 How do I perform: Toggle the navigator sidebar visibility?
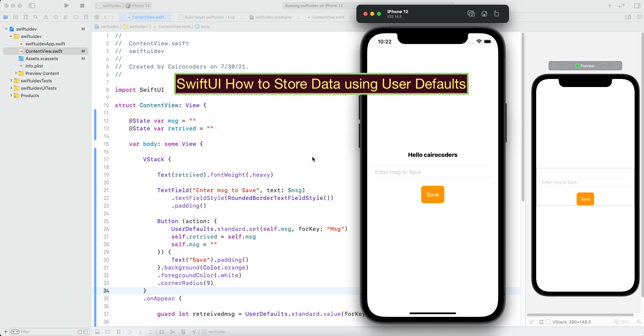coord(32,6)
